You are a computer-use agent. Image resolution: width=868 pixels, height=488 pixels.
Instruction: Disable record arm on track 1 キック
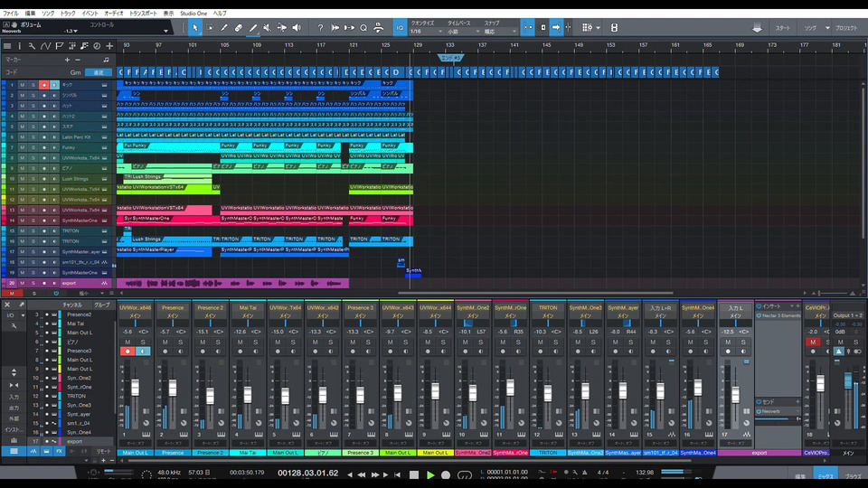43,85
